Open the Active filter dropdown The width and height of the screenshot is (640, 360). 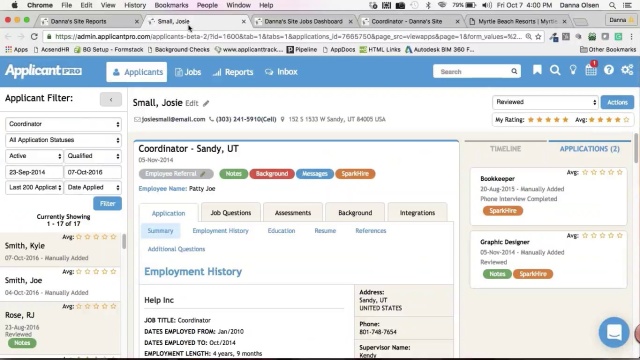pos(34,156)
